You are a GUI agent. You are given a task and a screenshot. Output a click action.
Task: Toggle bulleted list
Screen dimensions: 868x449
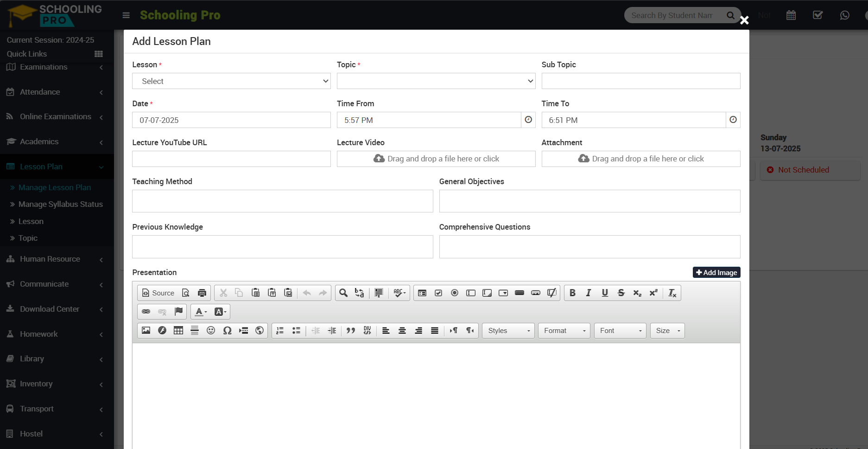click(296, 331)
